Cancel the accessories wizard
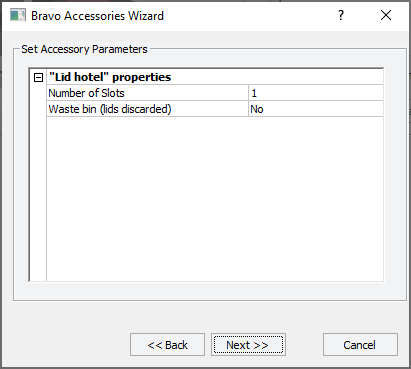411x369 pixels. point(360,345)
